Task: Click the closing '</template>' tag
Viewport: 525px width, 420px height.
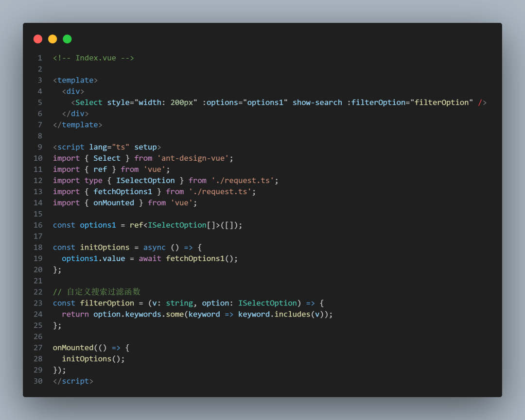Action: [x=78, y=125]
